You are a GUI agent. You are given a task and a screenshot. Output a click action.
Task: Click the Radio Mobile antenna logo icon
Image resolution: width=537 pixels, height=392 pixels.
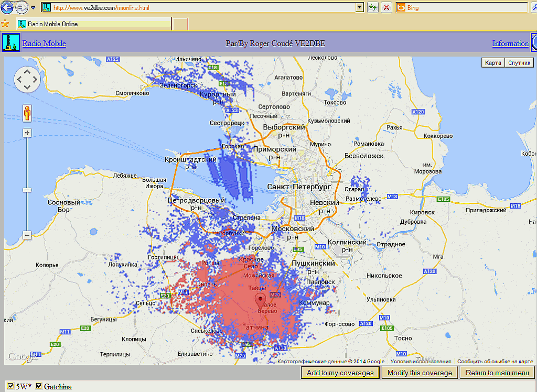(10, 43)
